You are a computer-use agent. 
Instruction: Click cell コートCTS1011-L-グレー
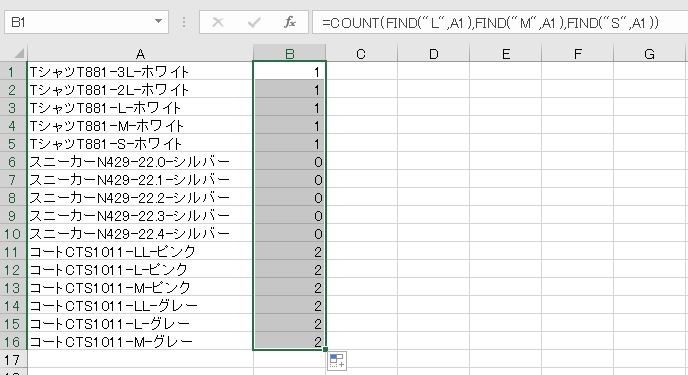140,323
